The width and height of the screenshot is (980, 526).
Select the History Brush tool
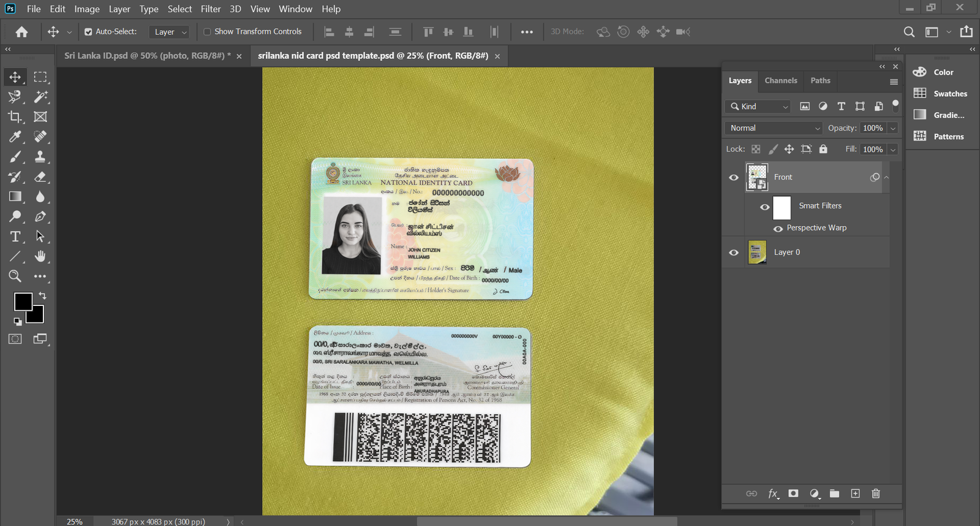(x=15, y=177)
